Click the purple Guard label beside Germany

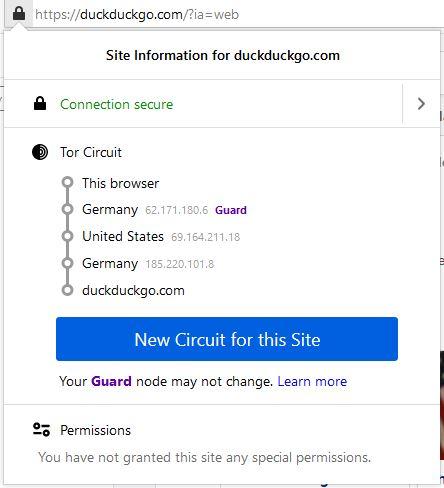pos(231,210)
